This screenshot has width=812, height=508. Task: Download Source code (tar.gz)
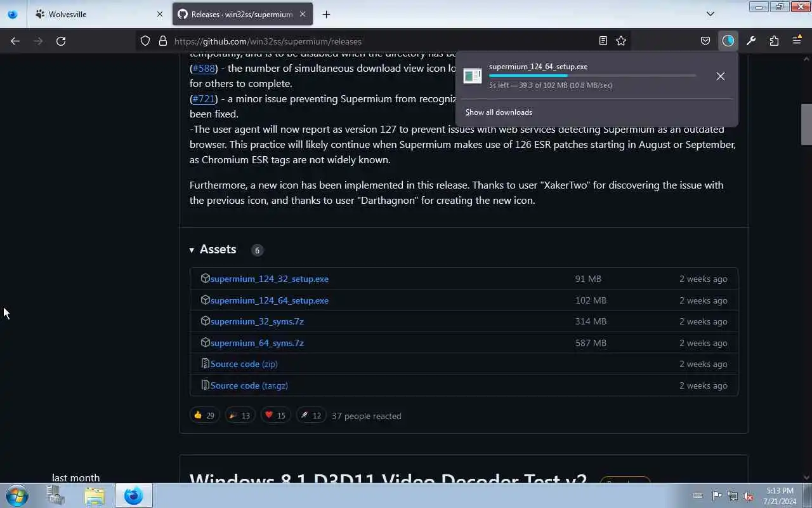click(249, 385)
